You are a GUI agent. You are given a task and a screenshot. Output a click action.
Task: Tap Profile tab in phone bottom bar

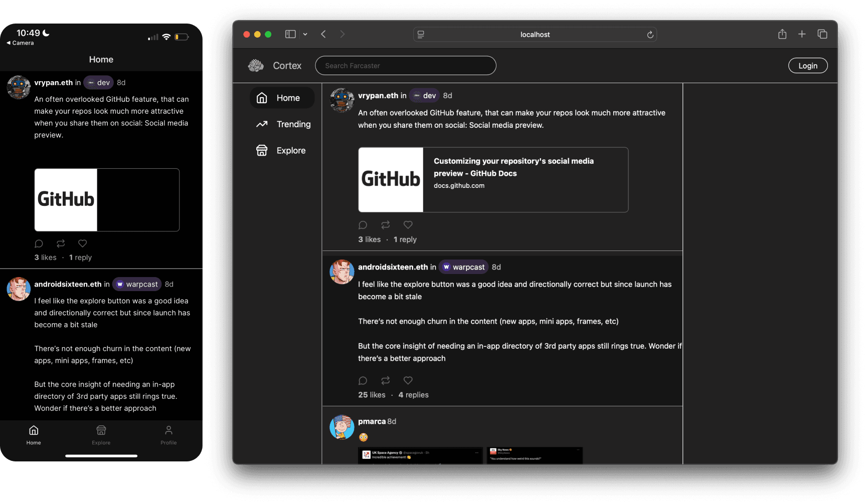click(168, 435)
